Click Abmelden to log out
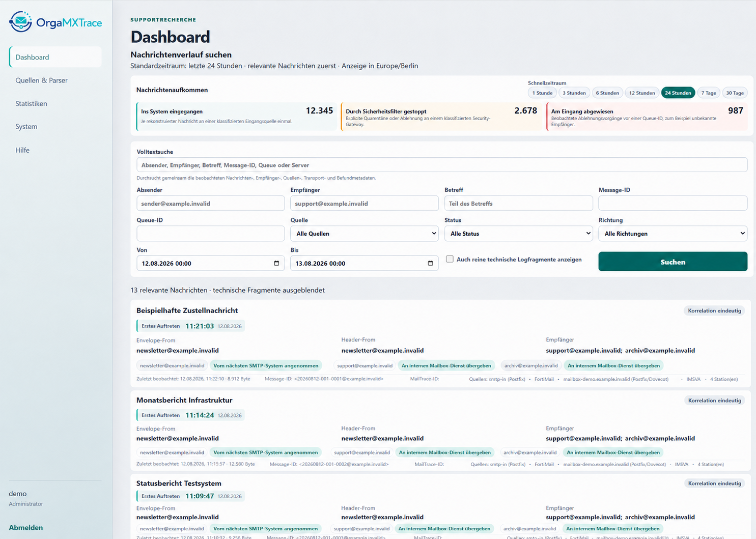Image resolution: width=756 pixels, height=539 pixels. [x=26, y=528]
